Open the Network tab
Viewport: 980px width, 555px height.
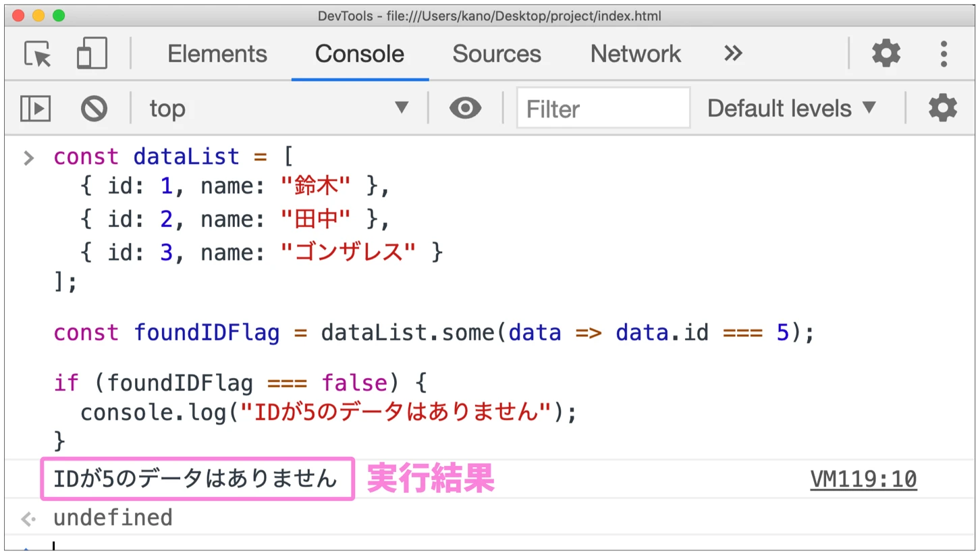point(636,54)
